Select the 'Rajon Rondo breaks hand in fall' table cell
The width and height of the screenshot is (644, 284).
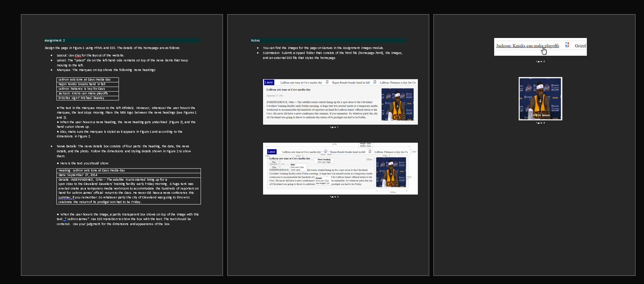[x=88, y=84]
